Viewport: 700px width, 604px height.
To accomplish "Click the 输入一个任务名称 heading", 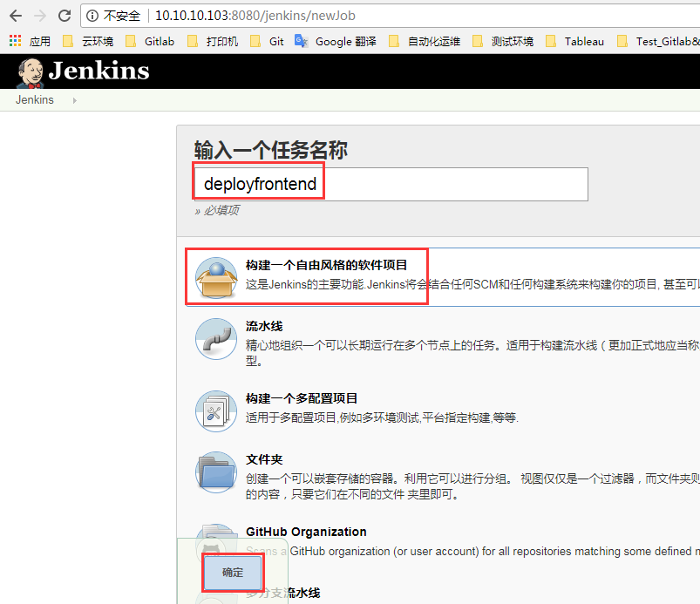I will (271, 150).
